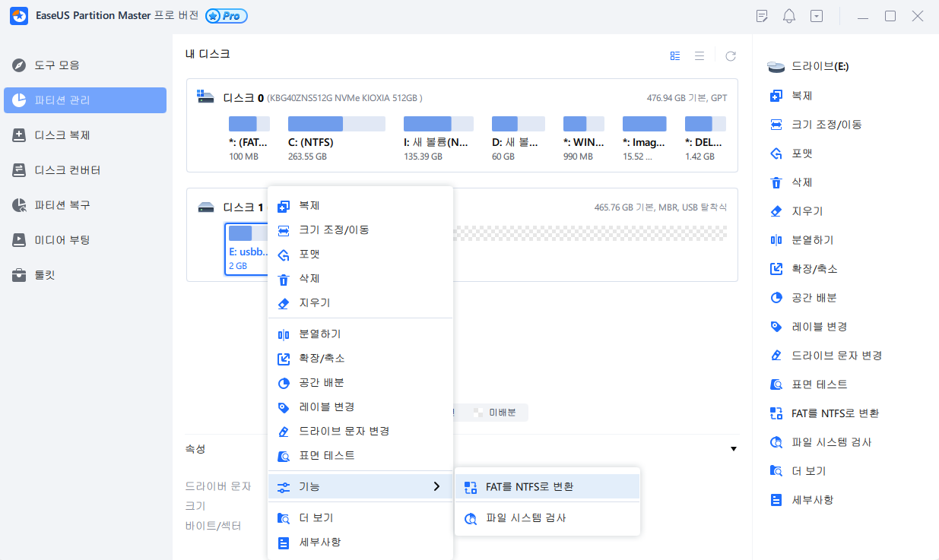The height and width of the screenshot is (560, 939).
Task: Collapse the 속성 panel arrow
Action: click(733, 449)
